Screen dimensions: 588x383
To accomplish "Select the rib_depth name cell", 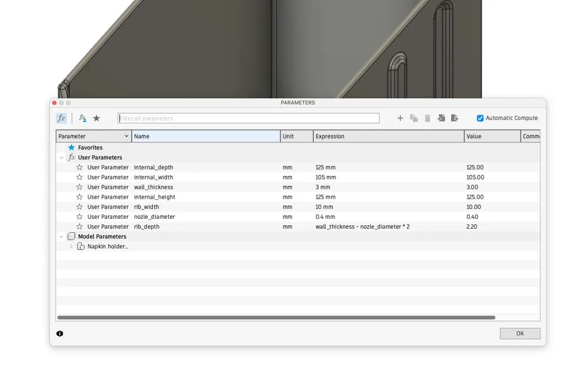I will [206, 227].
